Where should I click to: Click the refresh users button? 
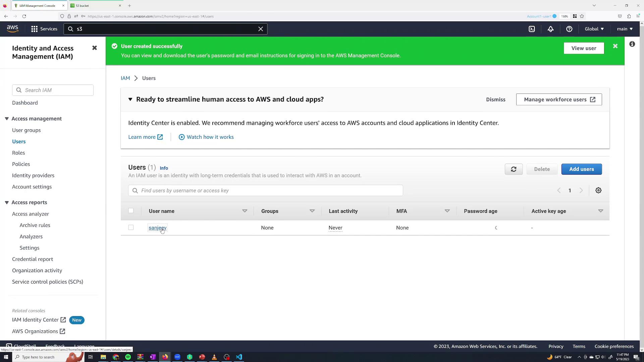[x=514, y=169]
